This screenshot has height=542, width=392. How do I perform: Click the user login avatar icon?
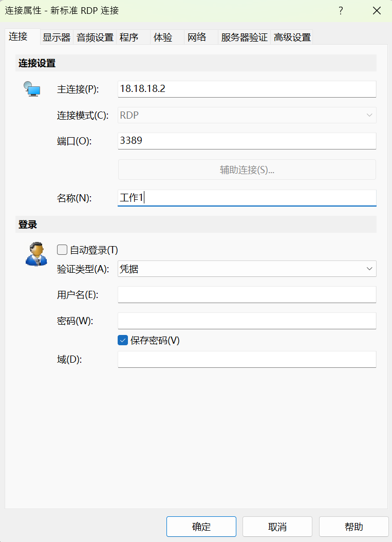click(x=36, y=254)
